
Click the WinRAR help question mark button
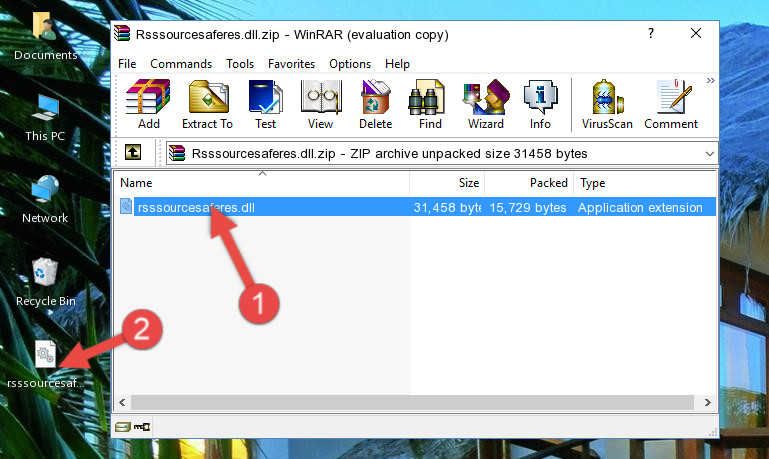pyautogui.click(x=651, y=33)
